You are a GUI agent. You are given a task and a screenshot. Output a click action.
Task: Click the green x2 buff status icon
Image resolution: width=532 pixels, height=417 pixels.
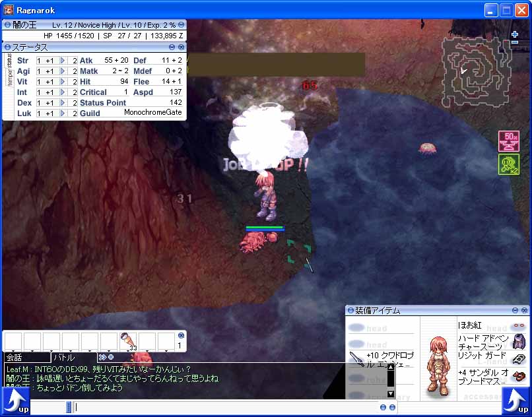508,164
